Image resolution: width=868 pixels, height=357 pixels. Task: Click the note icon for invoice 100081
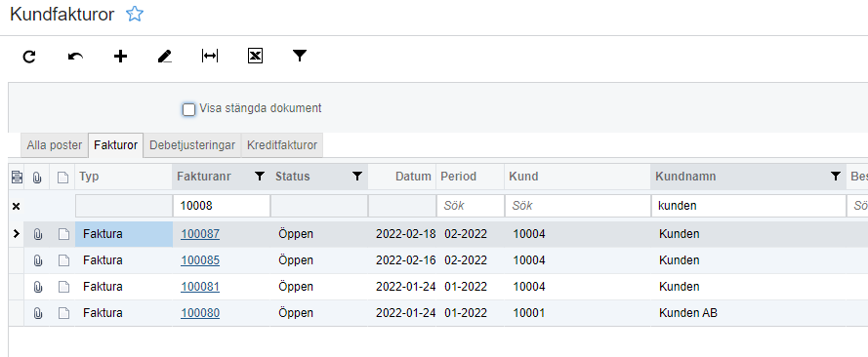[63, 287]
